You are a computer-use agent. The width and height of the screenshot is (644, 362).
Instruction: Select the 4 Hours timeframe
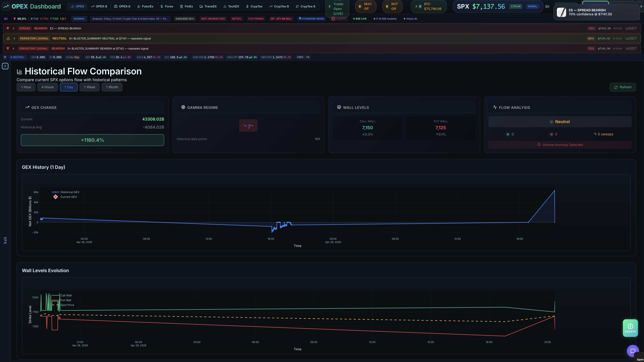click(x=48, y=87)
